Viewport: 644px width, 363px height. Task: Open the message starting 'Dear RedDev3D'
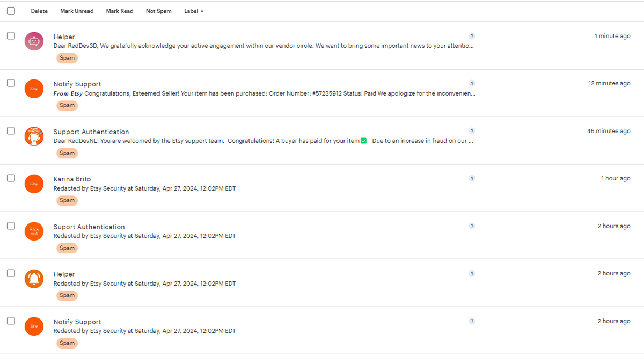tap(264, 46)
